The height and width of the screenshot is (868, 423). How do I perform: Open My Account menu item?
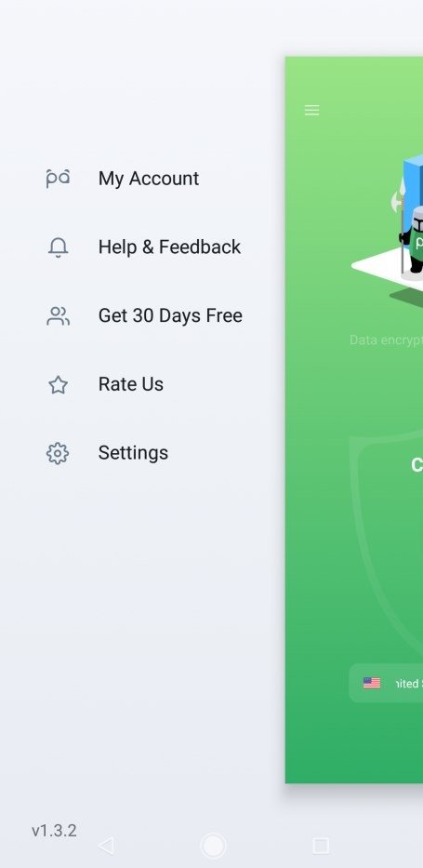click(x=148, y=179)
